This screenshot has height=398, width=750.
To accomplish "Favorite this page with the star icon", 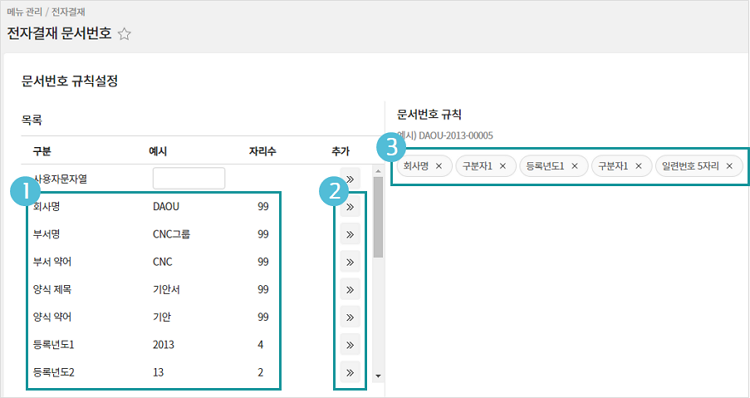I will [124, 34].
